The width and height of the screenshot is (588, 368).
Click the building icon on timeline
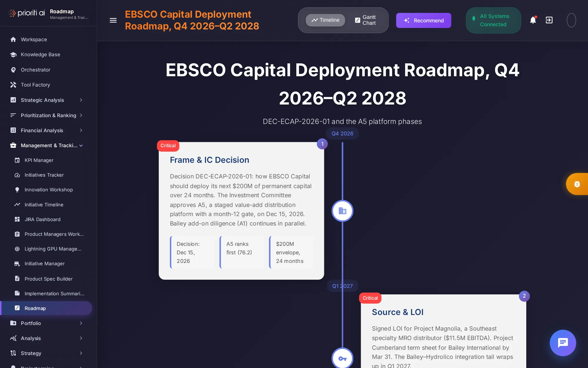[343, 211]
